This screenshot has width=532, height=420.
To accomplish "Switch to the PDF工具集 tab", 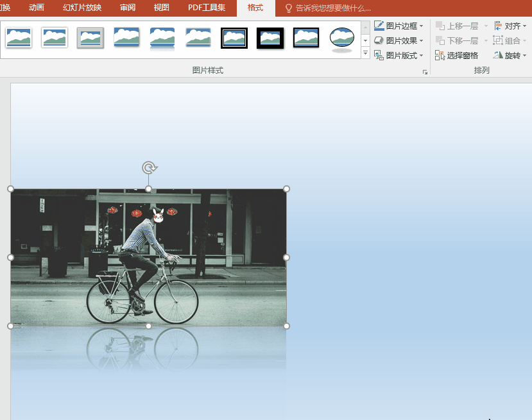I will [x=207, y=8].
